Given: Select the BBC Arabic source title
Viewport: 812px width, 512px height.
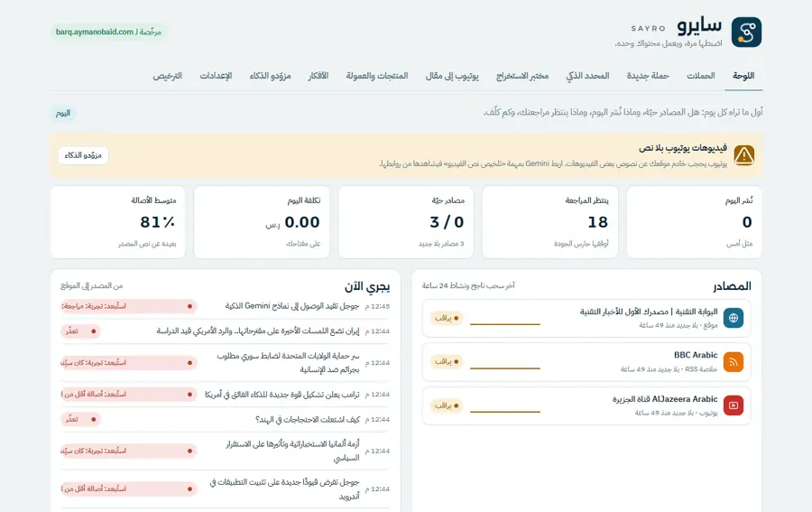Looking at the screenshot, I should (696, 355).
